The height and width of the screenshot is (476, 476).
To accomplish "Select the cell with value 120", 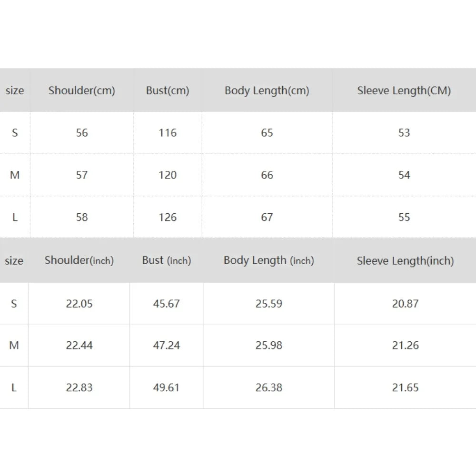I will [168, 175].
